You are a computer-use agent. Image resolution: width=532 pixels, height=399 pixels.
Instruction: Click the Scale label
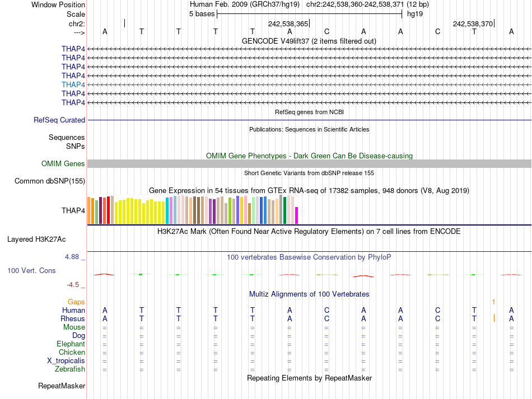76,14
